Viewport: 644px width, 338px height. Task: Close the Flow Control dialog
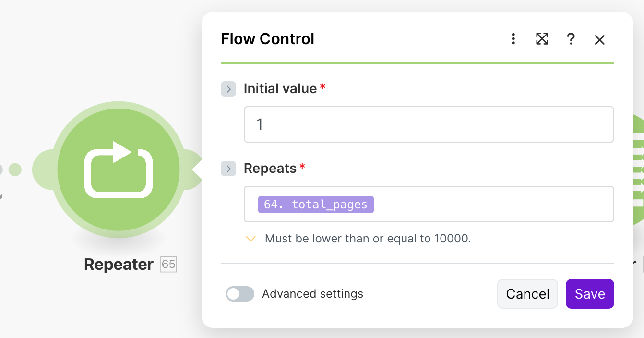[599, 39]
